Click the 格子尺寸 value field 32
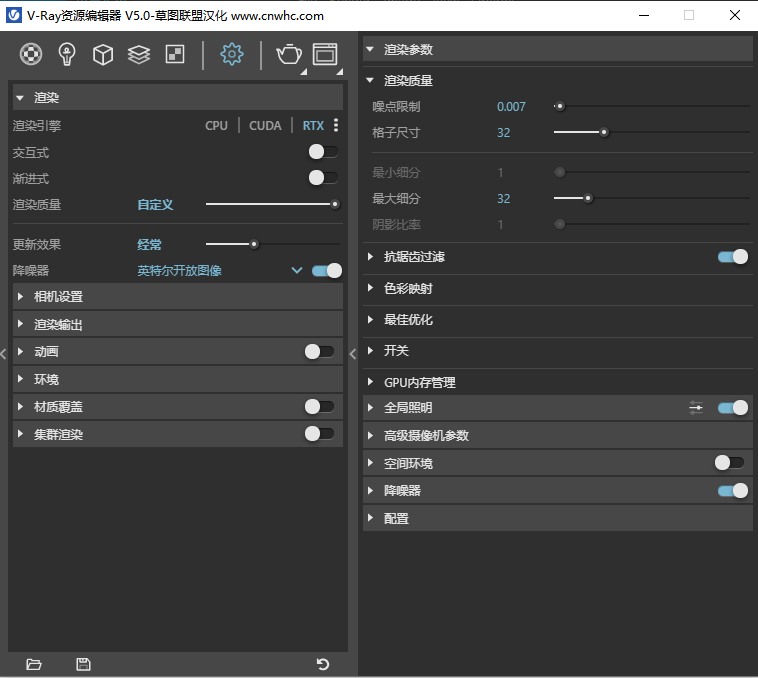Image resolution: width=758 pixels, height=678 pixels. (504, 133)
